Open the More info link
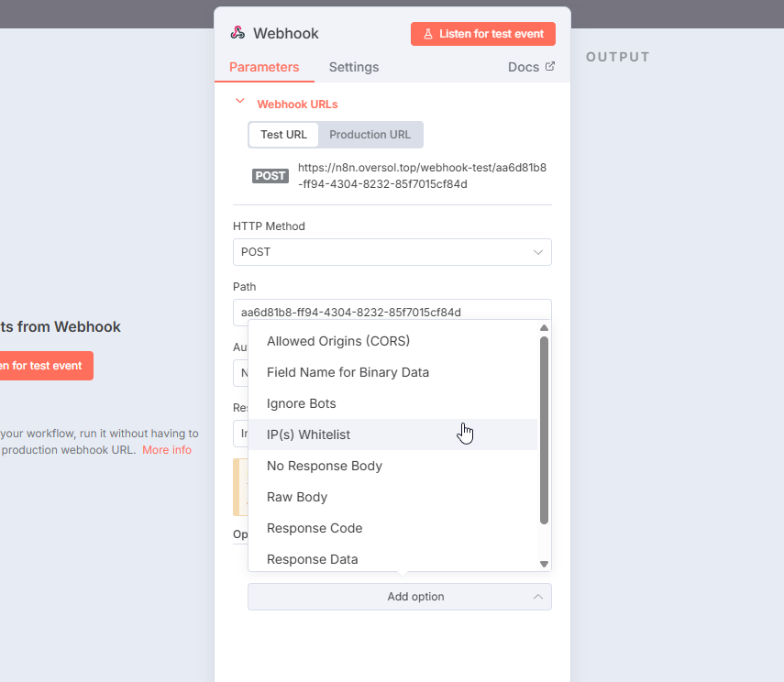 coord(167,450)
